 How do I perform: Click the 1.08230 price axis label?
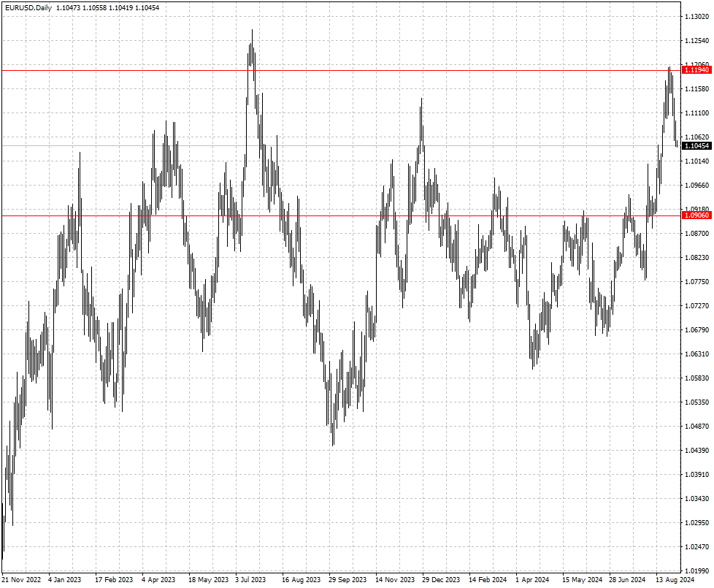point(696,258)
